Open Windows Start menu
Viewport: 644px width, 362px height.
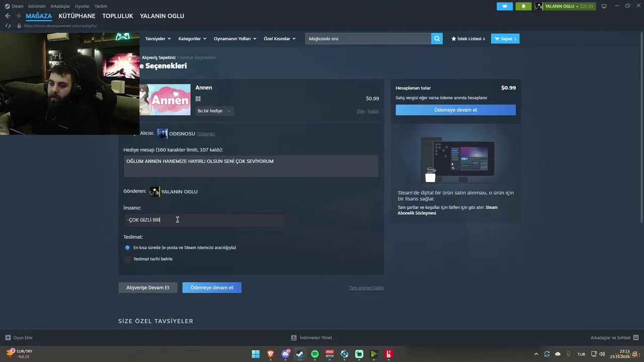[x=256, y=354]
